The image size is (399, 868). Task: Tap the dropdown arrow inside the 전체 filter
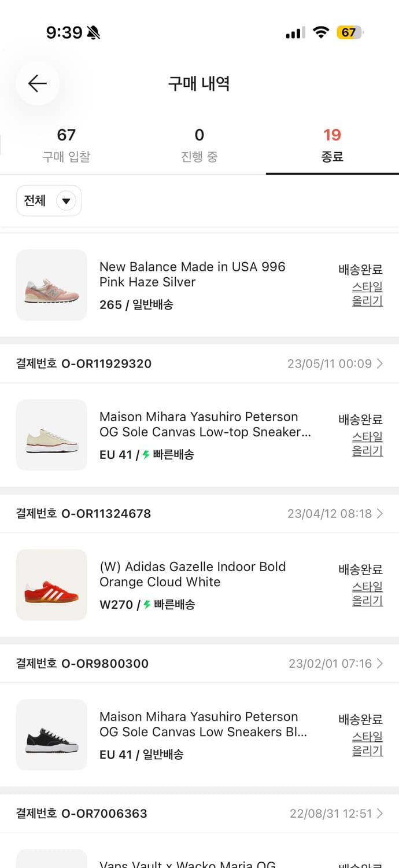(66, 201)
